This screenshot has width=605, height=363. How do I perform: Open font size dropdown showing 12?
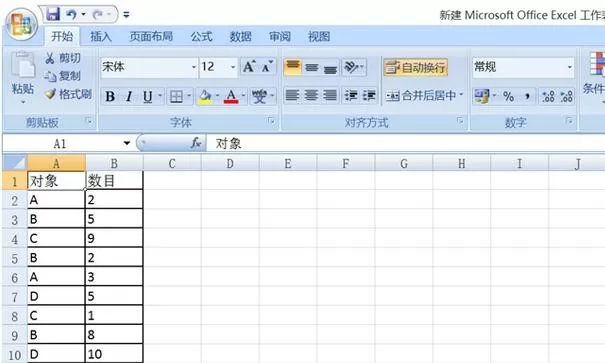[233, 67]
